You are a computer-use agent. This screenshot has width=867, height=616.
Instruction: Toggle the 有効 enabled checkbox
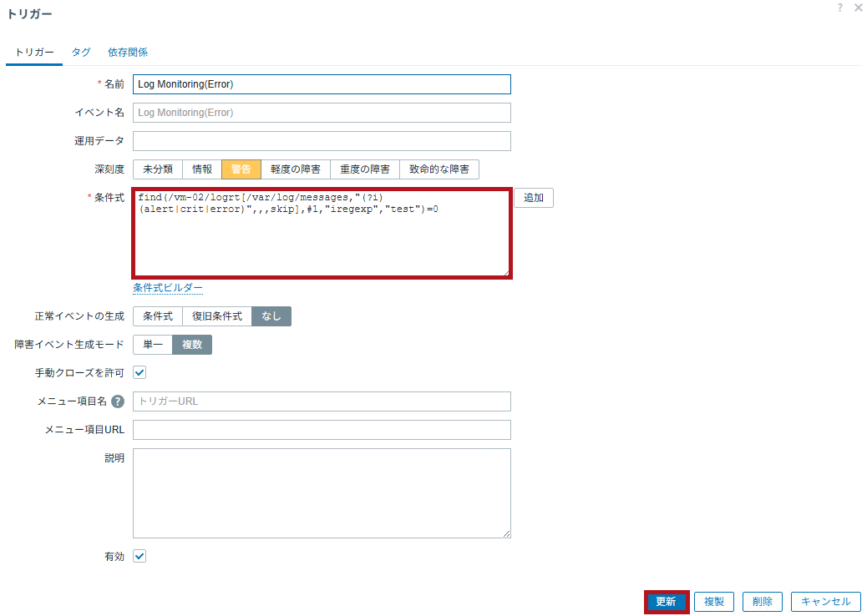(x=139, y=556)
